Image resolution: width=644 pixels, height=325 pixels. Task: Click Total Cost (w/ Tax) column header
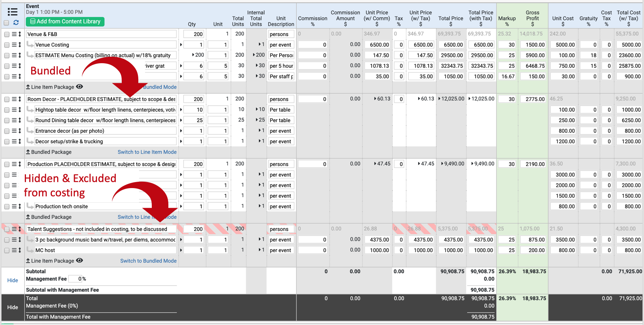629,18
